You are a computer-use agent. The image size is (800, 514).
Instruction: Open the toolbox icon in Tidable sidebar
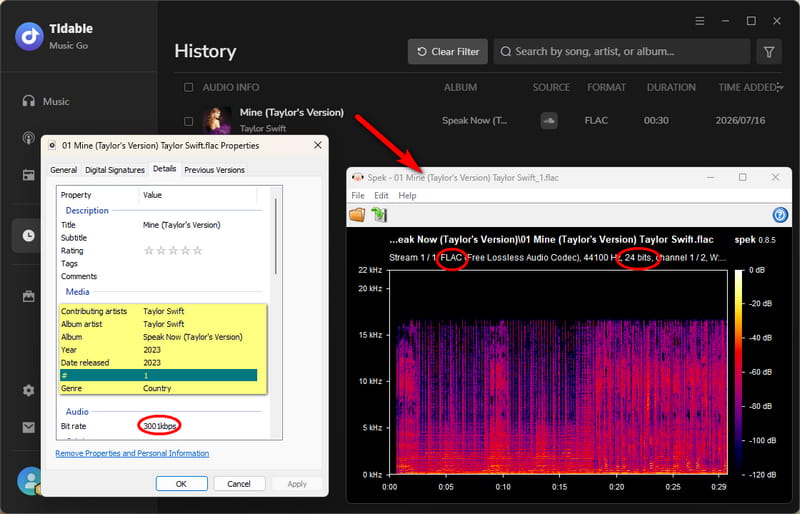click(x=29, y=296)
